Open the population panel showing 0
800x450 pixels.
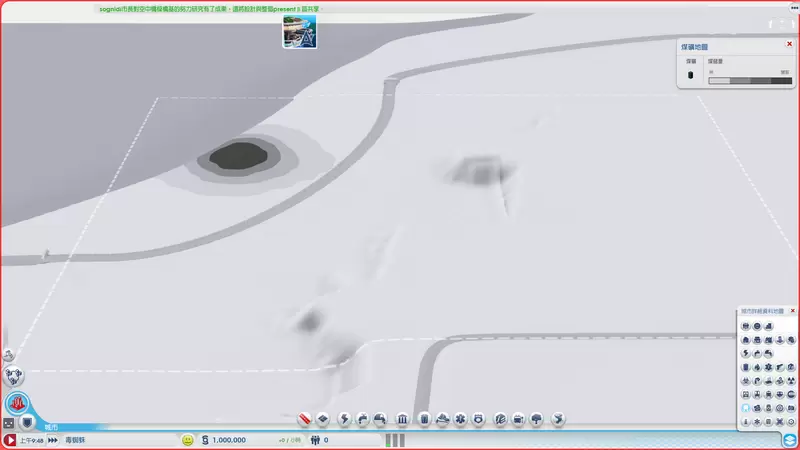click(x=319, y=440)
